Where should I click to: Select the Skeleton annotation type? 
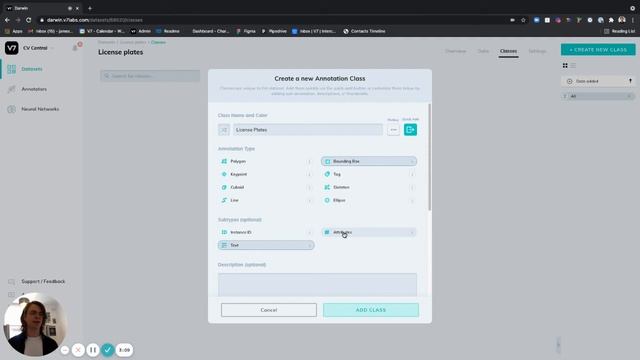tap(369, 187)
